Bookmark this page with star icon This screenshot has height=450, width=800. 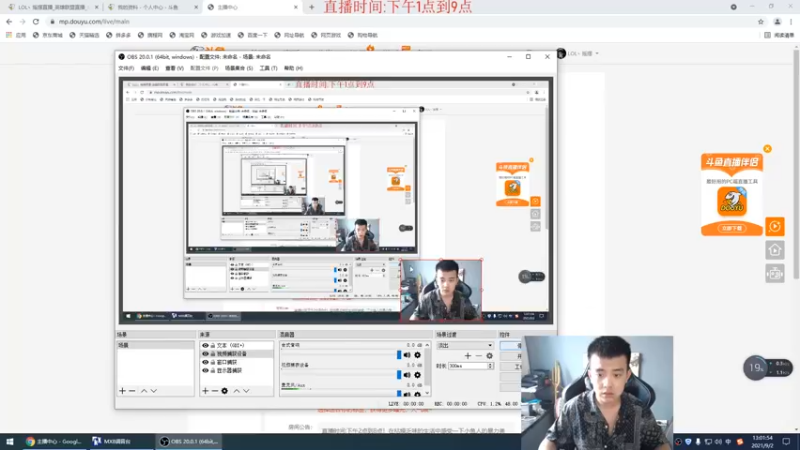coord(761,21)
